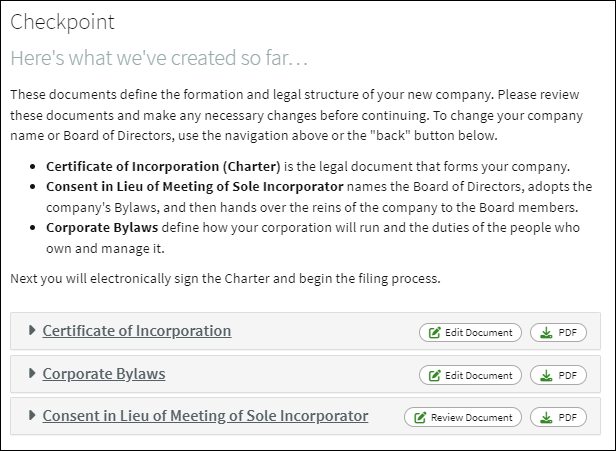Edit Document for Certificate of Incorporation
The width and height of the screenshot is (616, 451).
[470, 333]
